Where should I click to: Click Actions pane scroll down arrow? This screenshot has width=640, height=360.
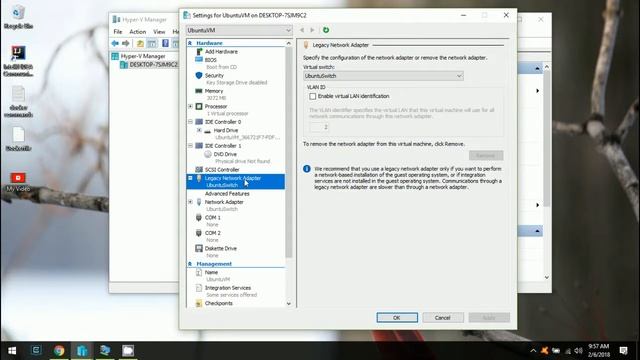click(x=547, y=278)
